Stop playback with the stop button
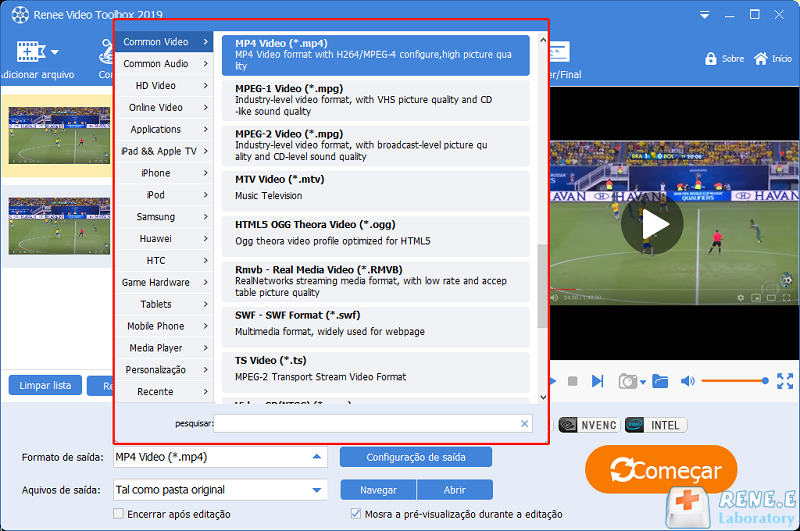 (572, 381)
